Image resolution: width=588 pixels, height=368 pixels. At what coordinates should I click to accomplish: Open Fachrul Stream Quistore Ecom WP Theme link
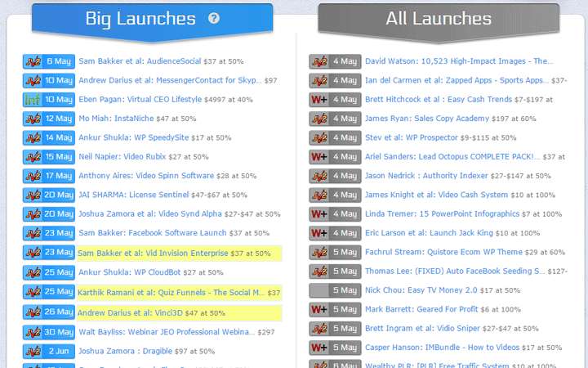click(x=444, y=252)
